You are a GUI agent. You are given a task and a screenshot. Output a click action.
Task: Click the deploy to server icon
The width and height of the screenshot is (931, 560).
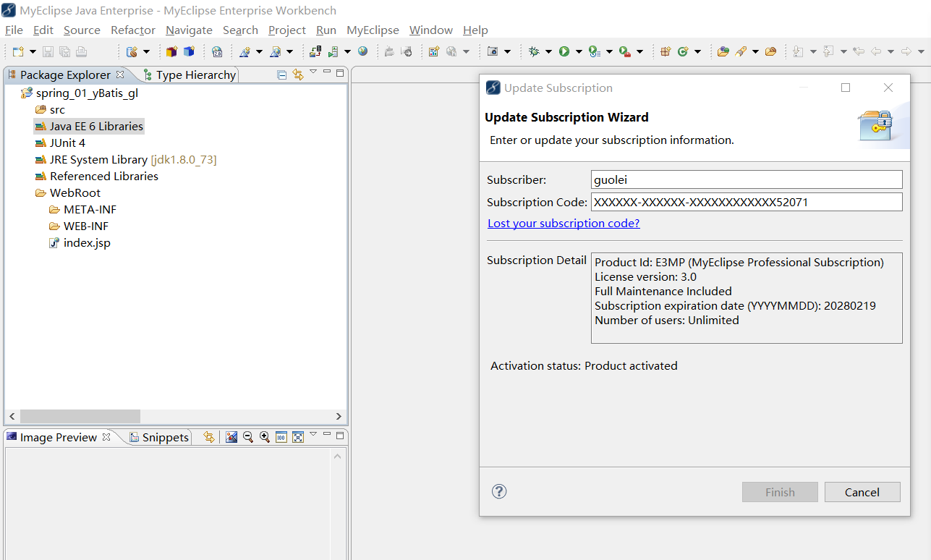tap(315, 51)
